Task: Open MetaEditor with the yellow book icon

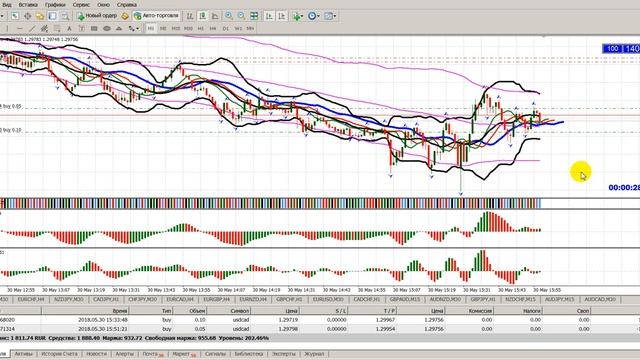Action: pos(125,16)
